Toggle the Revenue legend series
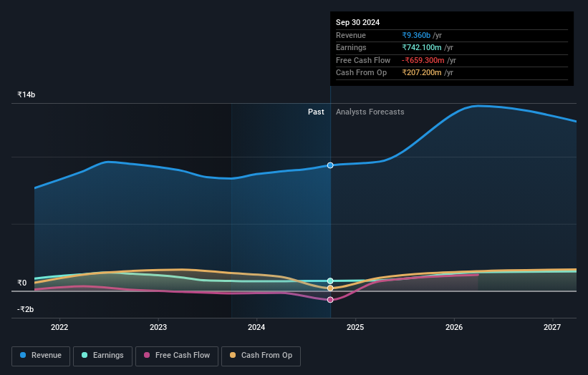Viewport: 588px width, 375px height. point(41,356)
